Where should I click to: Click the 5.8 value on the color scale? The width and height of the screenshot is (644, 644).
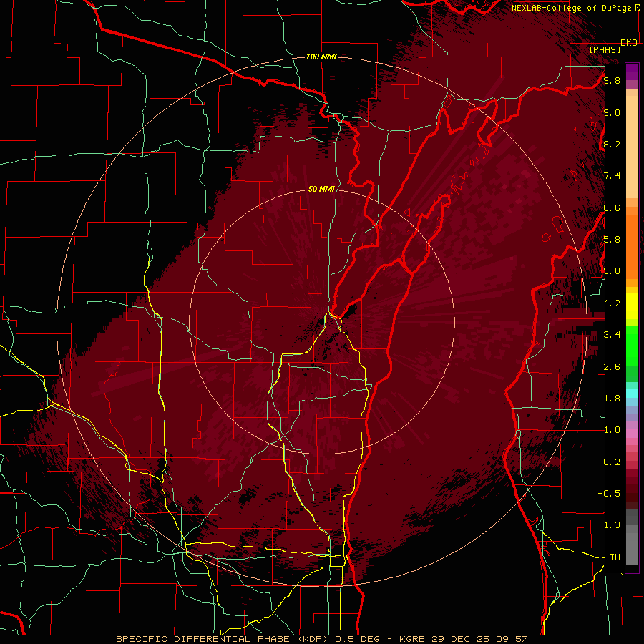[612, 240]
